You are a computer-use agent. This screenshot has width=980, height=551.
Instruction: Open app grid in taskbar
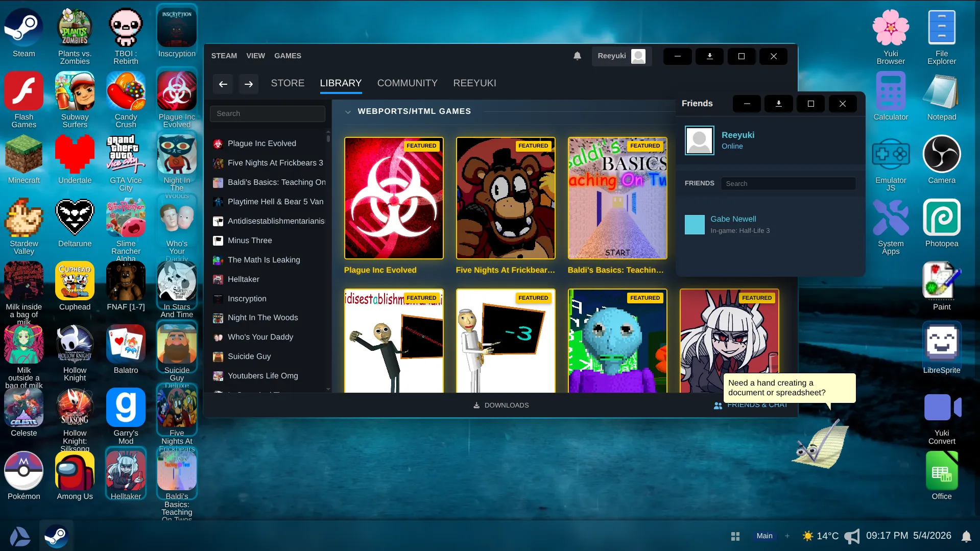pyautogui.click(x=735, y=536)
